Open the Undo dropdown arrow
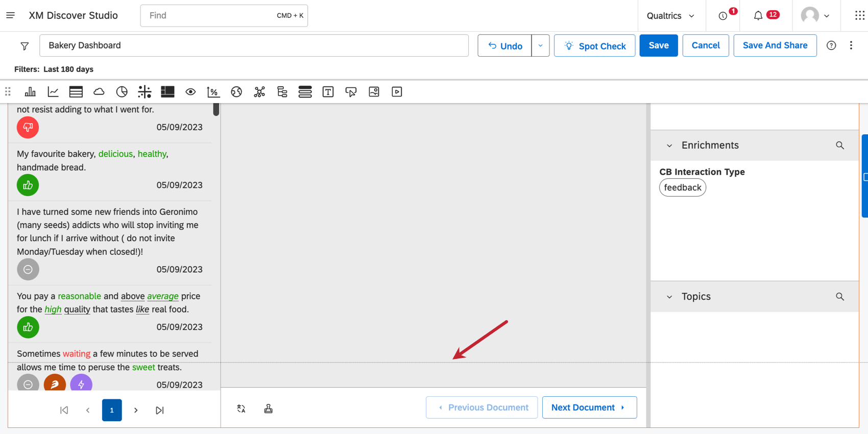 tap(540, 45)
